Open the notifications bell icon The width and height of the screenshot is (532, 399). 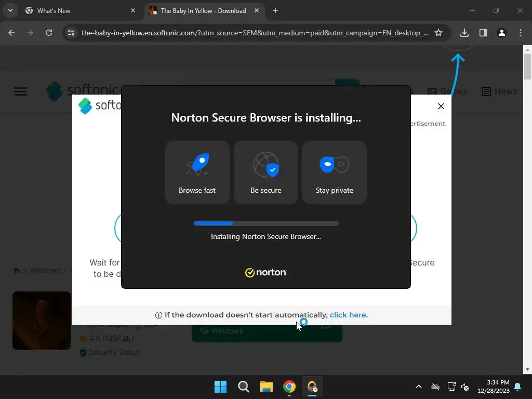(517, 387)
